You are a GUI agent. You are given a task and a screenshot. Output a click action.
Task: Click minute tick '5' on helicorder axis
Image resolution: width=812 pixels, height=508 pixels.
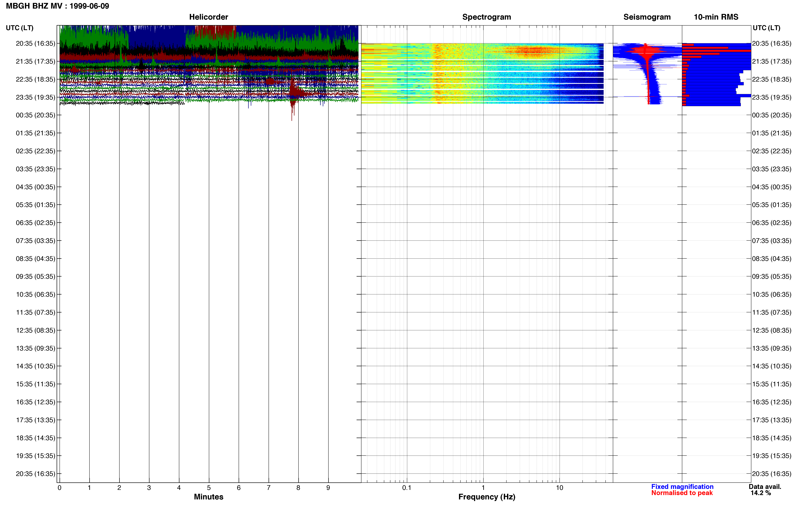(209, 488)
